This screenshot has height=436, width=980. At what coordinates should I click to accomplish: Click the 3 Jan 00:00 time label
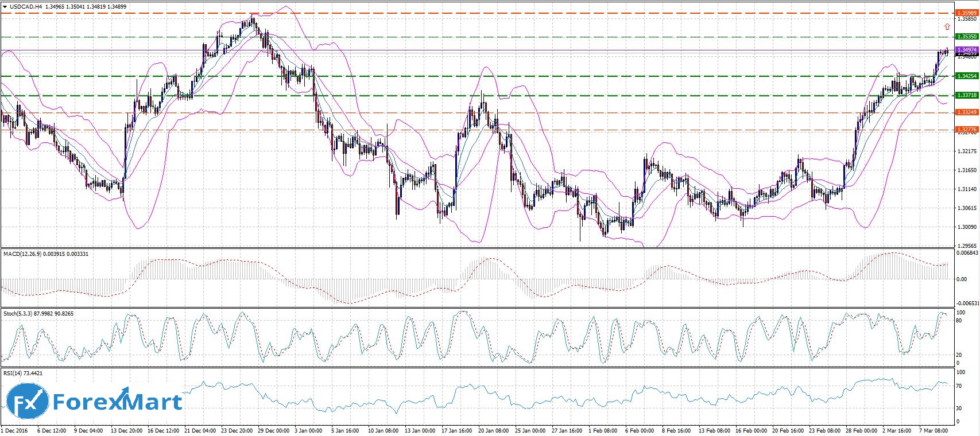pos(309,430)
